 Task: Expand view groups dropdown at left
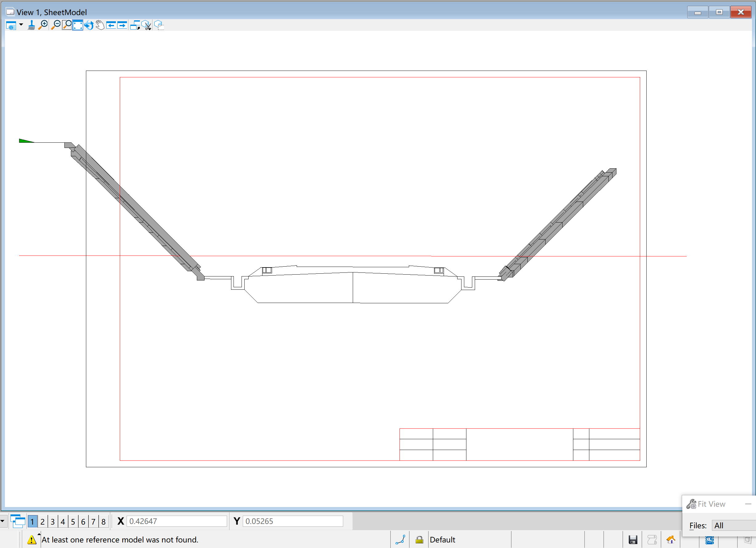(x=2, y=521)
